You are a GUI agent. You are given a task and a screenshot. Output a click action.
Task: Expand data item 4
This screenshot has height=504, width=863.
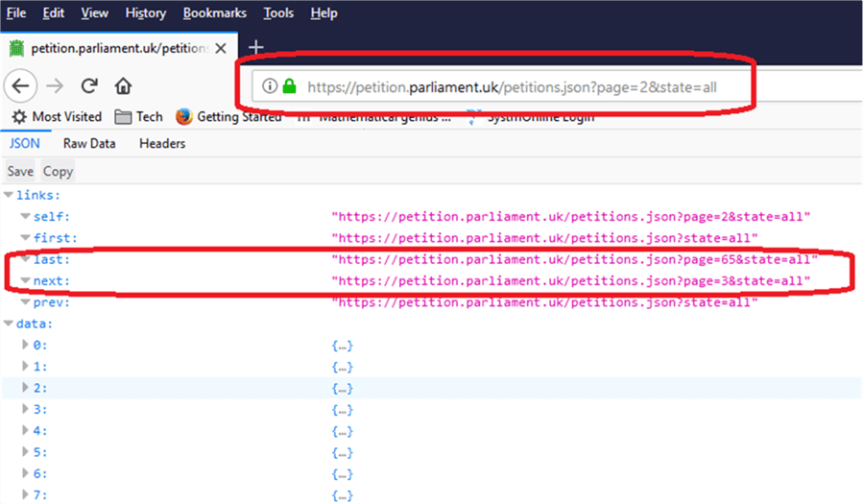[x=25, y=430]
